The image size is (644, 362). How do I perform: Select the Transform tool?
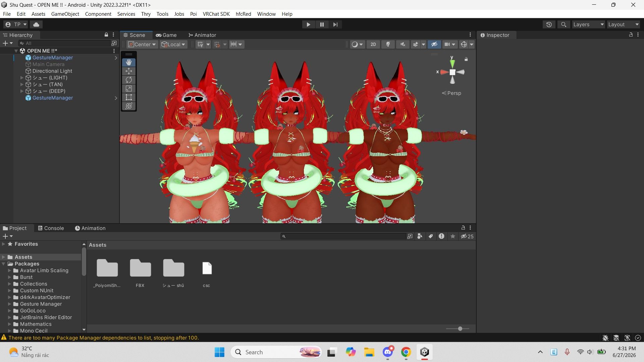(129, 106)
